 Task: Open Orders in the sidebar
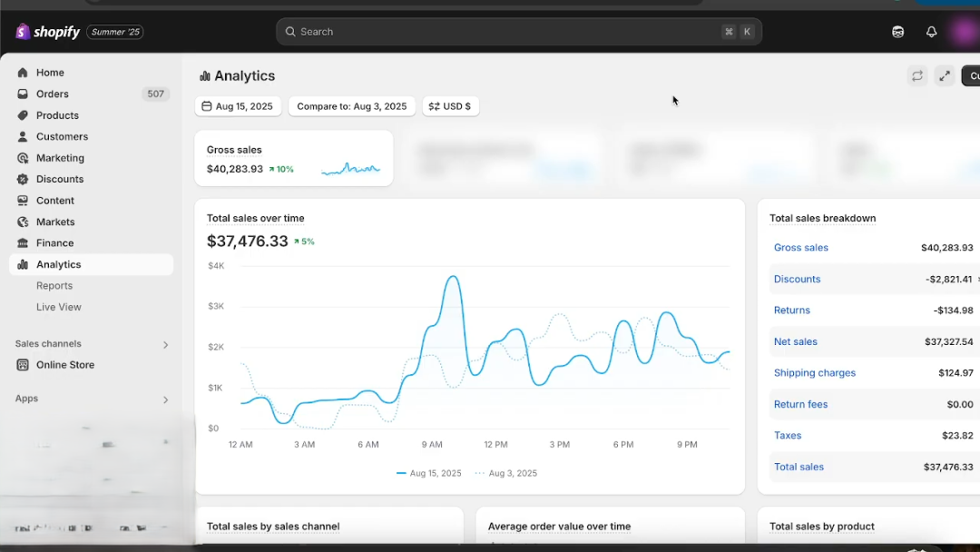coord(53,94)
